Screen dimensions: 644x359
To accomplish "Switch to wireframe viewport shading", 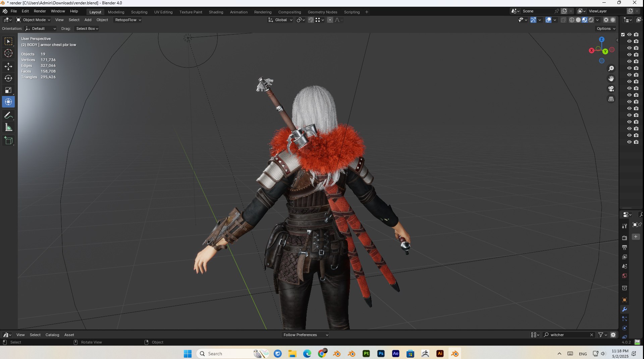I will (x=572, y=20).
